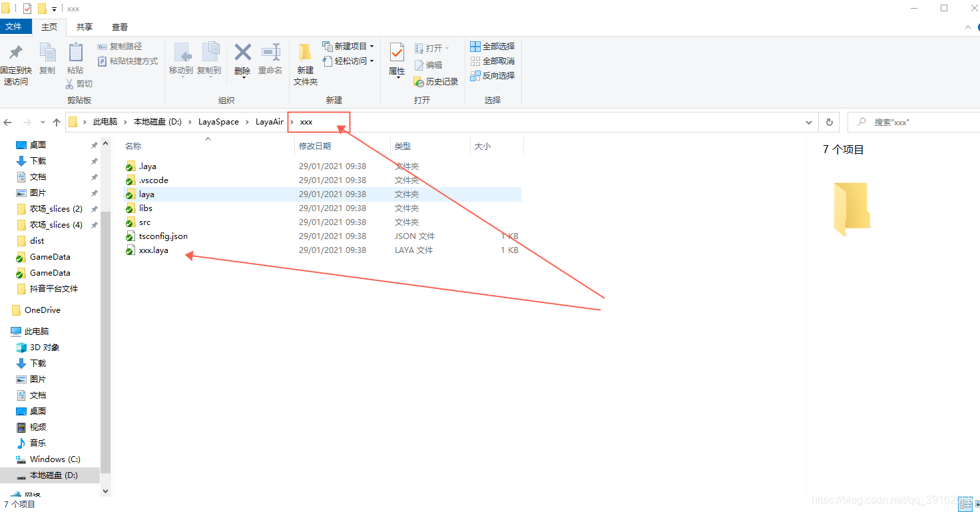The image size is (980, 512).
Task: Open the Open (打开) ribbon dropdown
Action: 432,48
